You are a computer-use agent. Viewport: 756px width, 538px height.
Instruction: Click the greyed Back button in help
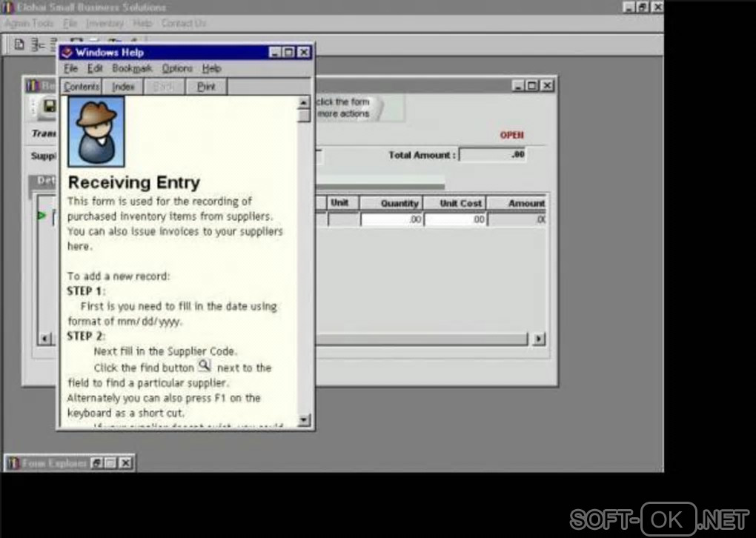[x=165, y=87]
